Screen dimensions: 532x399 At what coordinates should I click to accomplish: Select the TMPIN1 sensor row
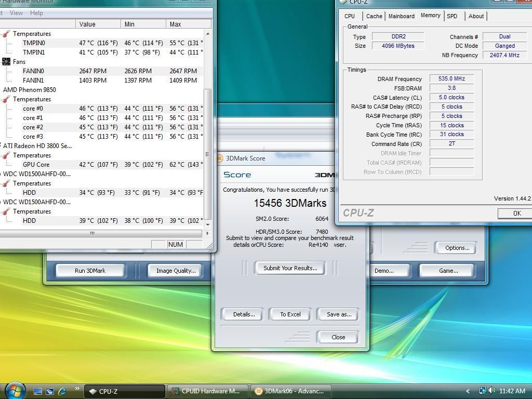click(102, 52)
